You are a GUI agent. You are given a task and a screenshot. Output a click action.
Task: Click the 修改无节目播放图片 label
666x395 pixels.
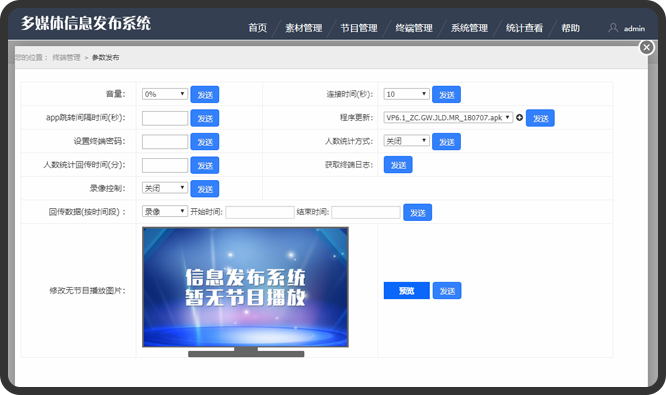pyautogui.click(x=87, y=291)
